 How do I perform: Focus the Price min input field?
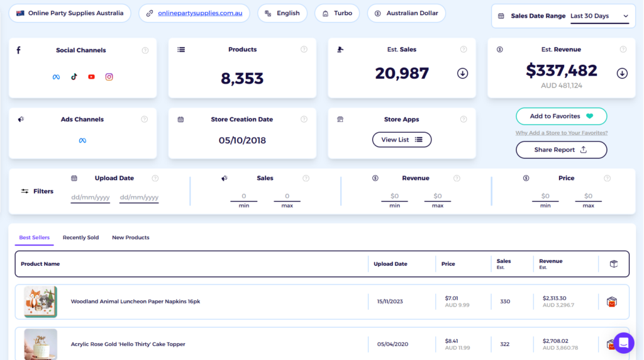tap(545, 196)
